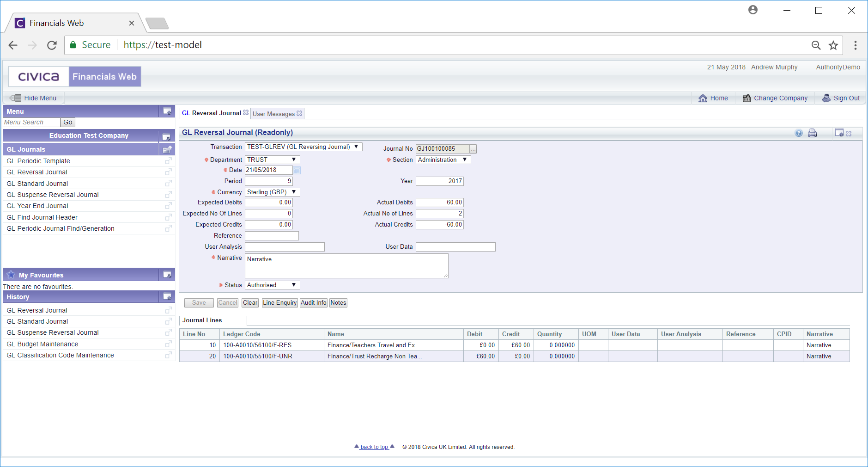The height and width of the screenshot is (467, 868).
Task: Open the Status dropdown
Action: click(272, 285)
